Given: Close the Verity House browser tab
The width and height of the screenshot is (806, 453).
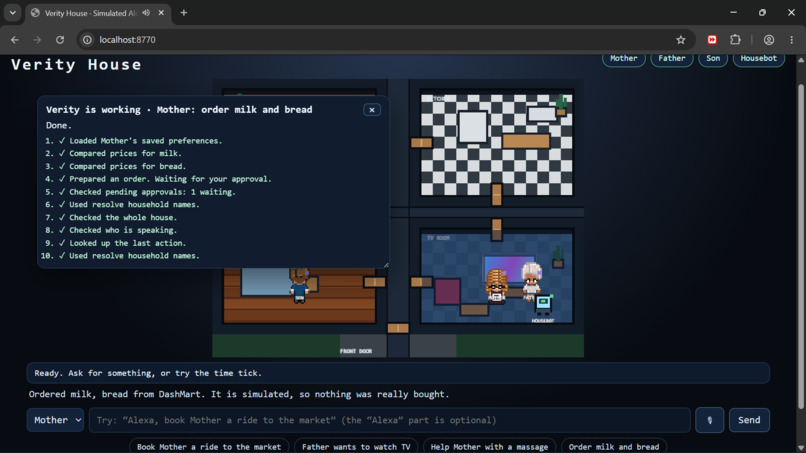Looking at the screenshot, I should point(161,13).
